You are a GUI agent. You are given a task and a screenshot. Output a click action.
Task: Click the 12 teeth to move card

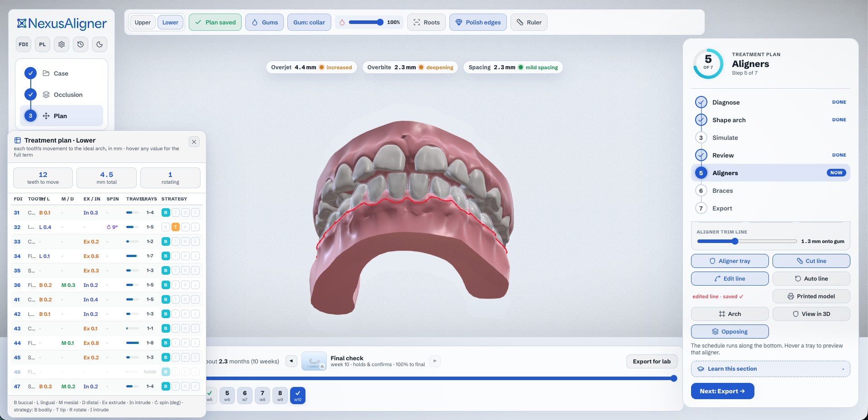click(x=43, y=177)
